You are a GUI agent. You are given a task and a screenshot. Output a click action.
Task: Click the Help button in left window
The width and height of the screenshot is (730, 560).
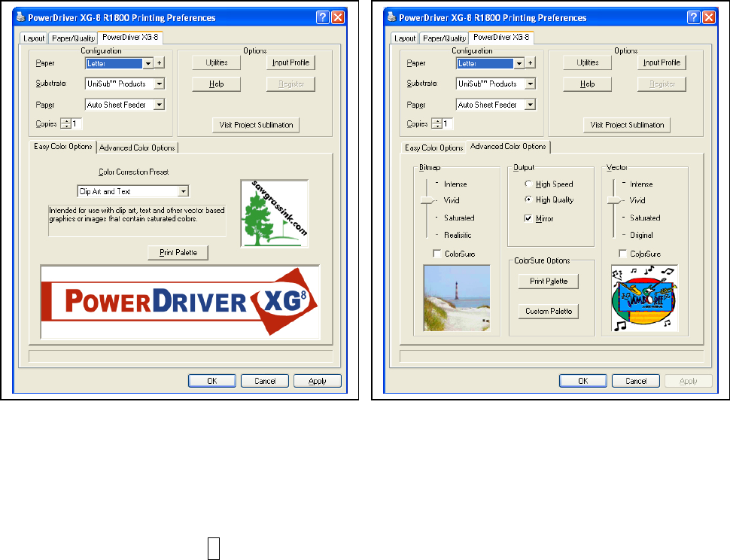click(217, 84)
